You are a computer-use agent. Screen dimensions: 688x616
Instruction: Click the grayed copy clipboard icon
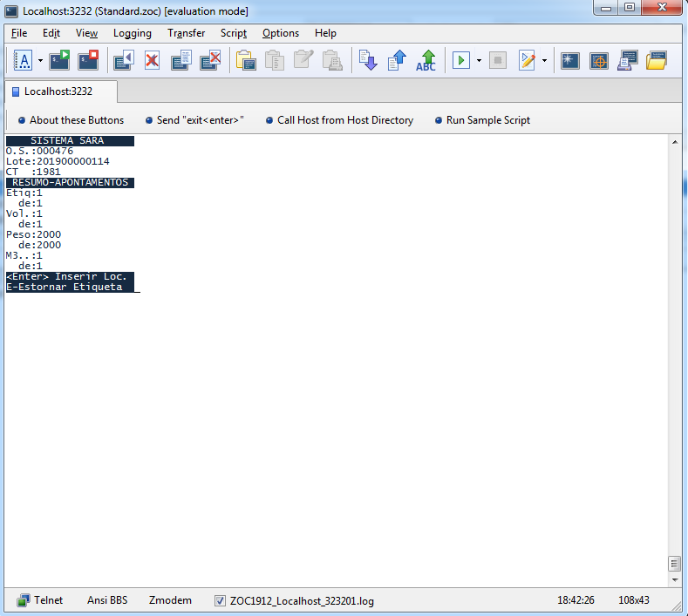275,60
